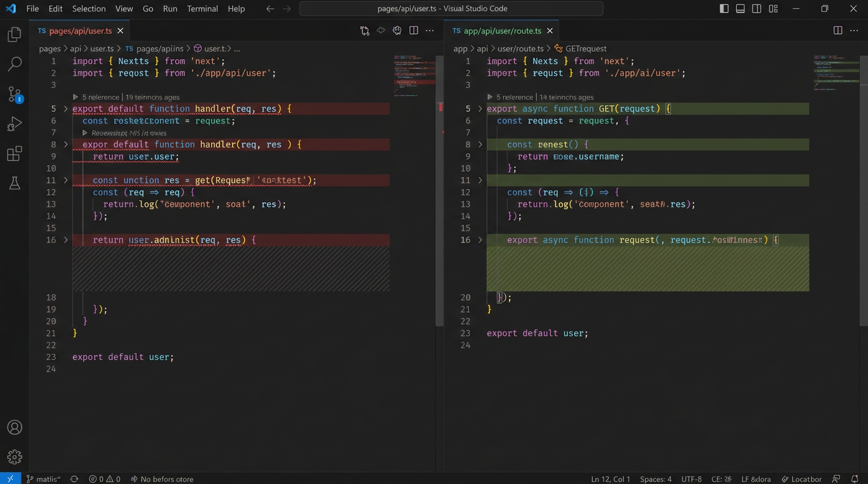Click the compare changes icon in left editor

[365, 31]
